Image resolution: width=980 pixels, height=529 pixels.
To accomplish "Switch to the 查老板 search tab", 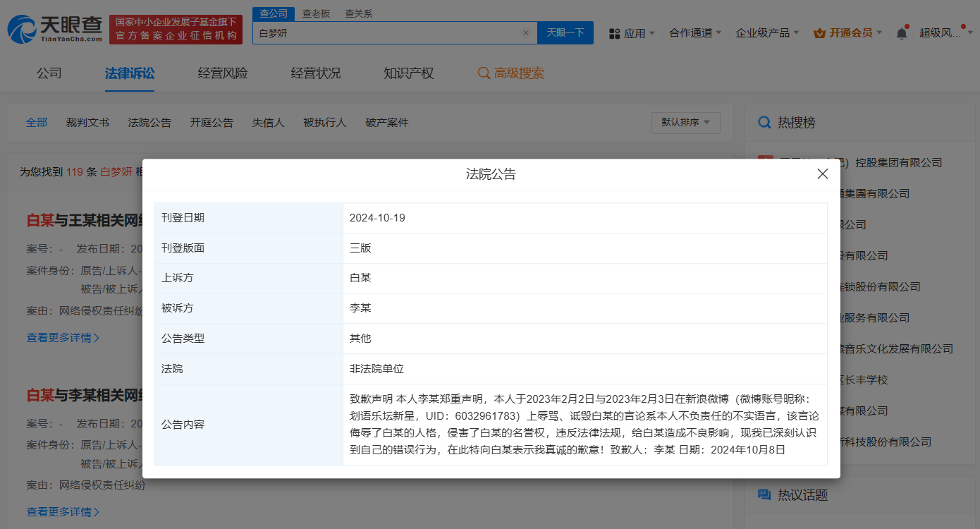I will pos(316,13).
